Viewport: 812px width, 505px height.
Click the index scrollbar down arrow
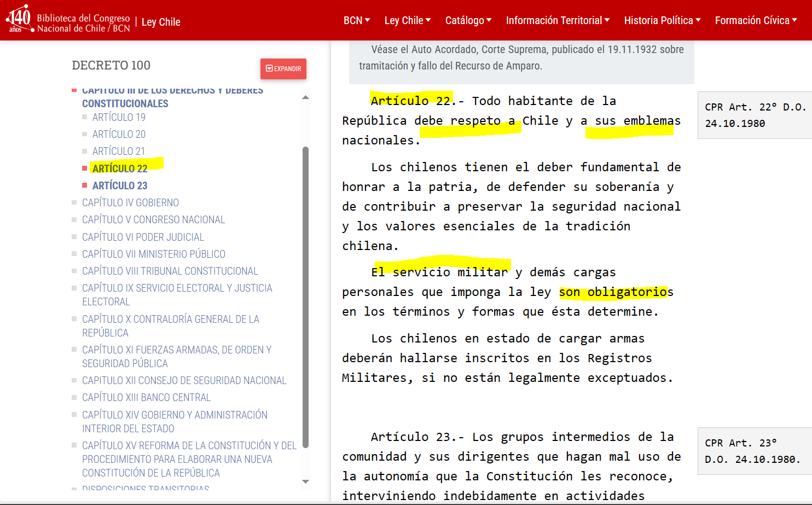click(305, 481)
